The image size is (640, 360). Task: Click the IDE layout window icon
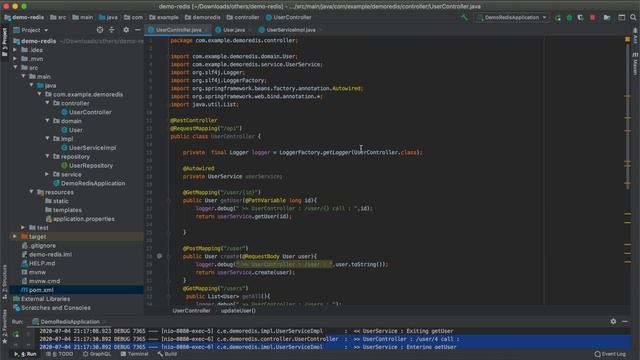pyautogui.click(x=621, y=18)
